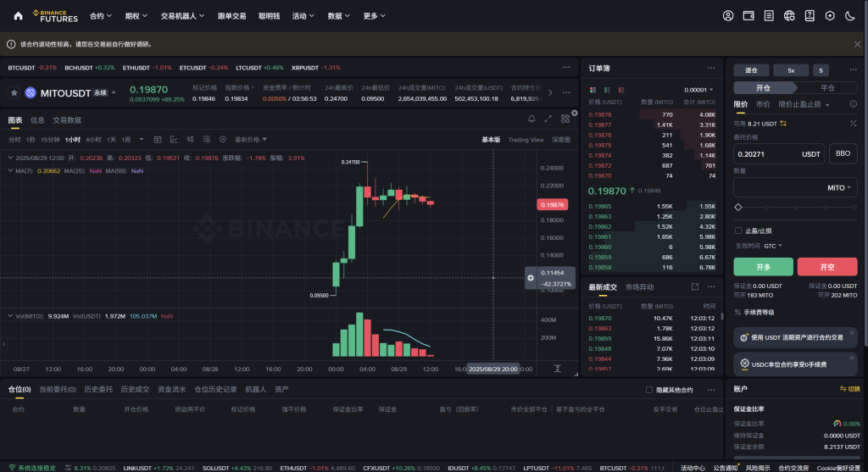Open the help question-mark icon in the header
Viewport: 868px width, 472px height.
pos(810,16)
